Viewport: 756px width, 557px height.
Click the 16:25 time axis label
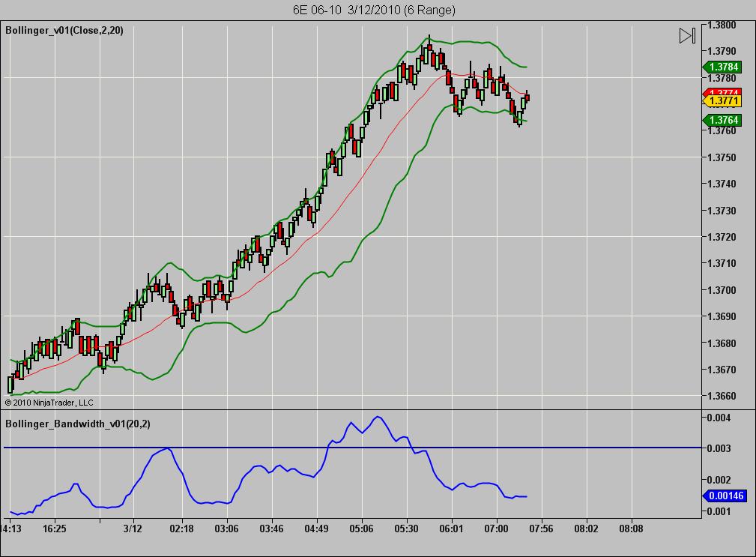coord(55,529)
